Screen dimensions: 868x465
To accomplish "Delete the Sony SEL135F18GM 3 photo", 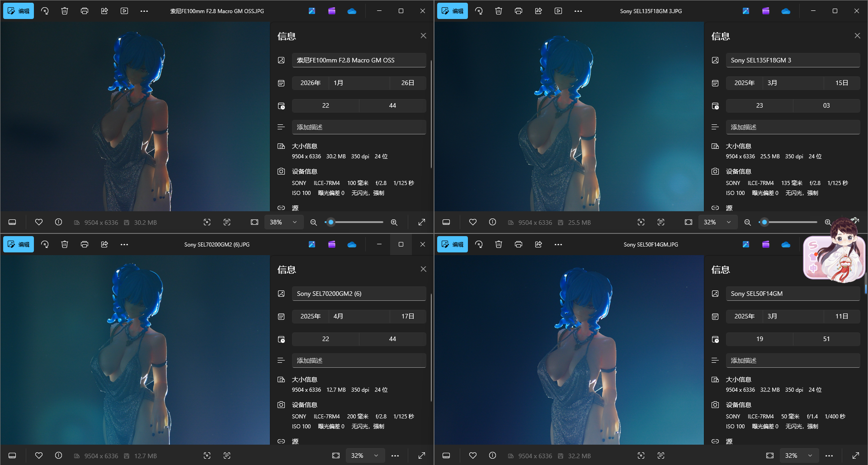I will coord(499,11).
